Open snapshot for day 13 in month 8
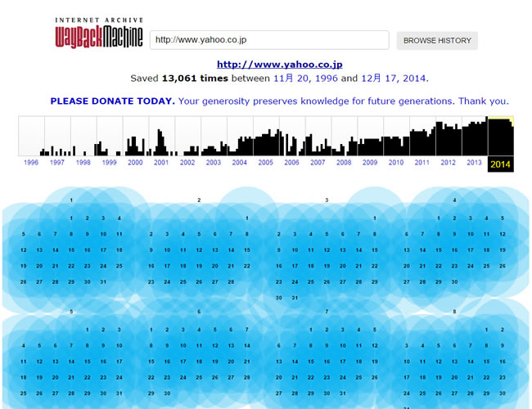Viewport: 532px width, 409px height. pyautogui.click(x=454, y=362)
